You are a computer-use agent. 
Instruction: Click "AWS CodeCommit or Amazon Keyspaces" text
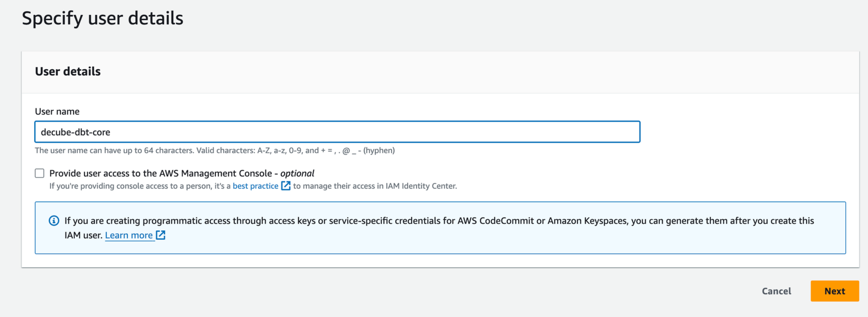click(x=542, y=221)
